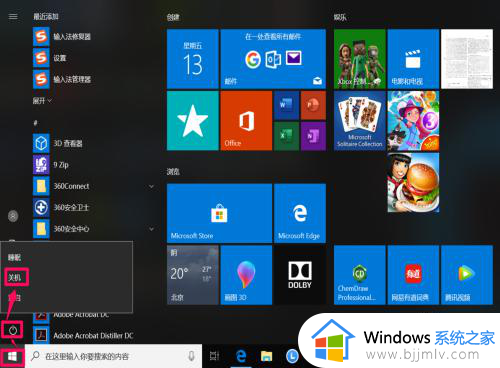Image resolution: width=500 pixels, height=368 pixels.
Task: Open the Bubble Witch 3 game tile
Action: point(413,121)
